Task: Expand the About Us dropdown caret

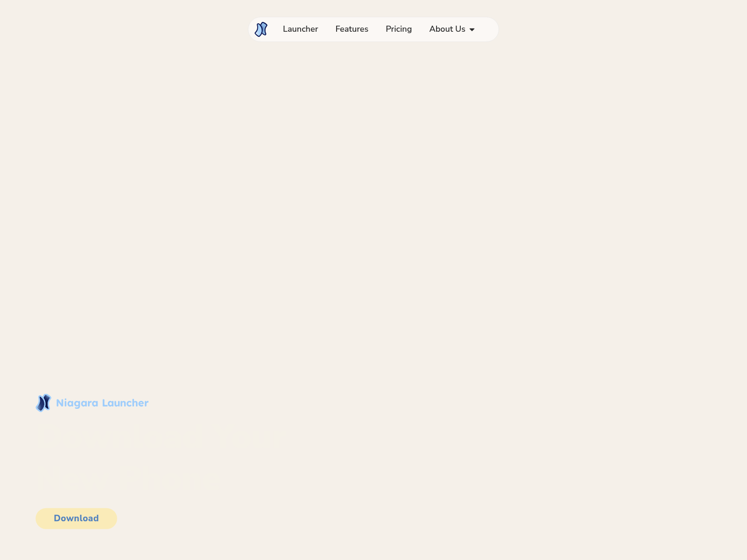Action: tap(472, 29)
